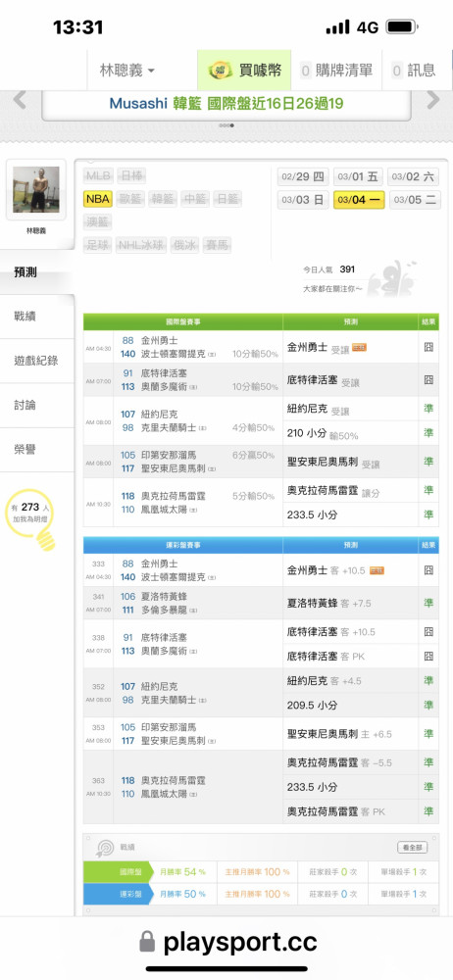This screenshot has height=980, width=453.
Task: Open the 買噱幣 coin purchase icon
Action: tap(221, 71)
